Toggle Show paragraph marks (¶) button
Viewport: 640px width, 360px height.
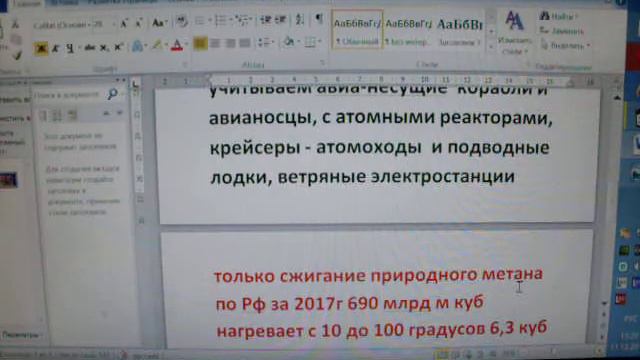point(318,19)
